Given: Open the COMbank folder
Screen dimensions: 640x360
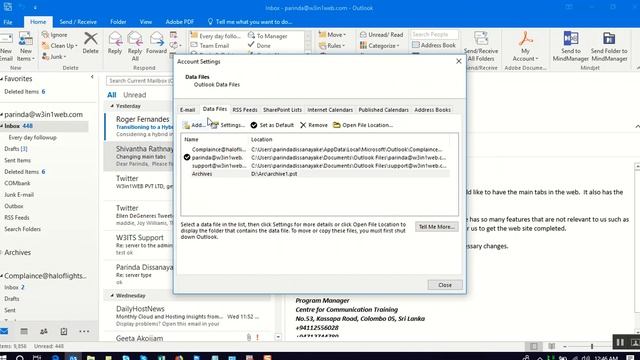Looking at the screenshot, I should coord(17,183).
